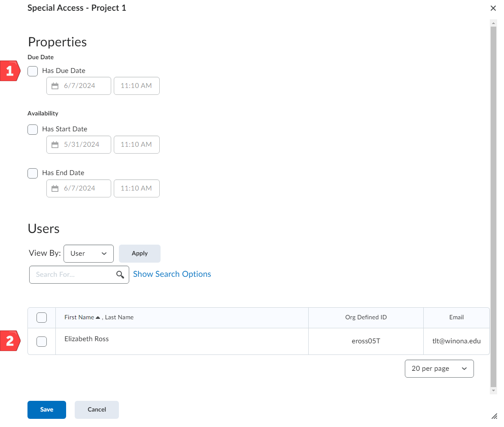Image resolution: width=504 pixels, height=427 pixels.
Task: Close the Special Access dialog
Action: tap(493, 8)
